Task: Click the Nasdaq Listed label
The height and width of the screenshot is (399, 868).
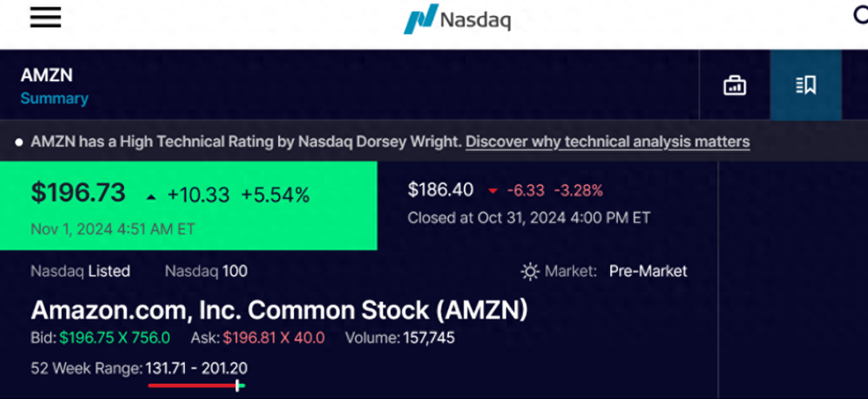Action: pyautogui.click(x=80, y=271)
